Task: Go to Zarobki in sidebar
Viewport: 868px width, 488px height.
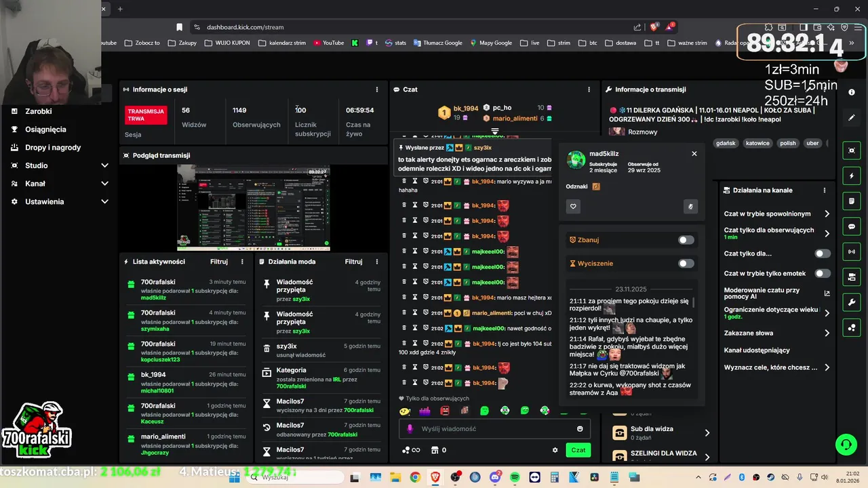Action: [x=39, y=111]
